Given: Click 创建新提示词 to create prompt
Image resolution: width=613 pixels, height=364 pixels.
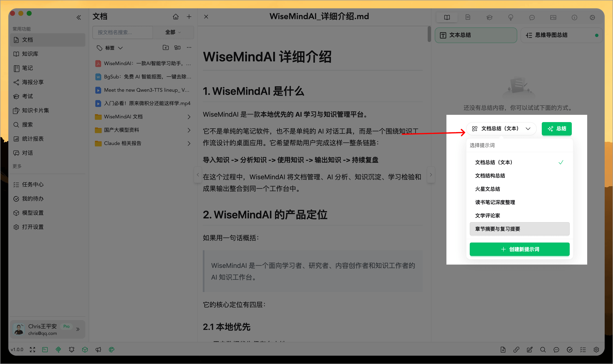Looking at the screenshot, I should pyautogui.click(x=520, y=249).
